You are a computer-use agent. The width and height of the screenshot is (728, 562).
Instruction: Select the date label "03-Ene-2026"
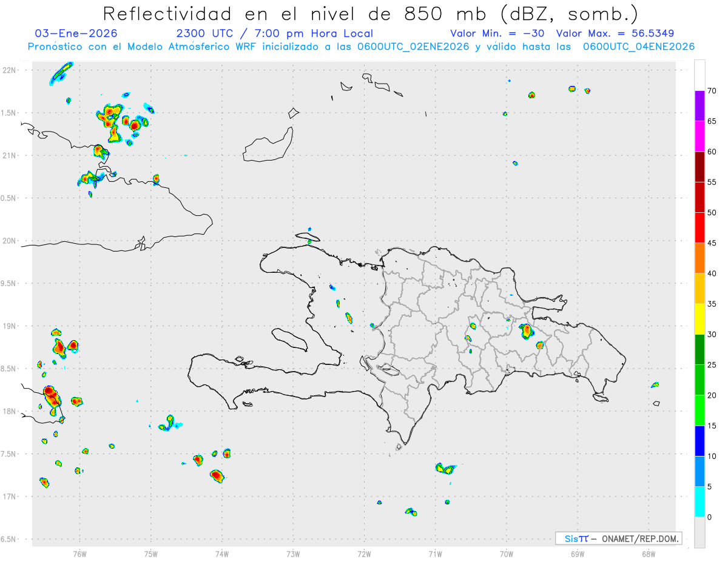tap(76, 33)
